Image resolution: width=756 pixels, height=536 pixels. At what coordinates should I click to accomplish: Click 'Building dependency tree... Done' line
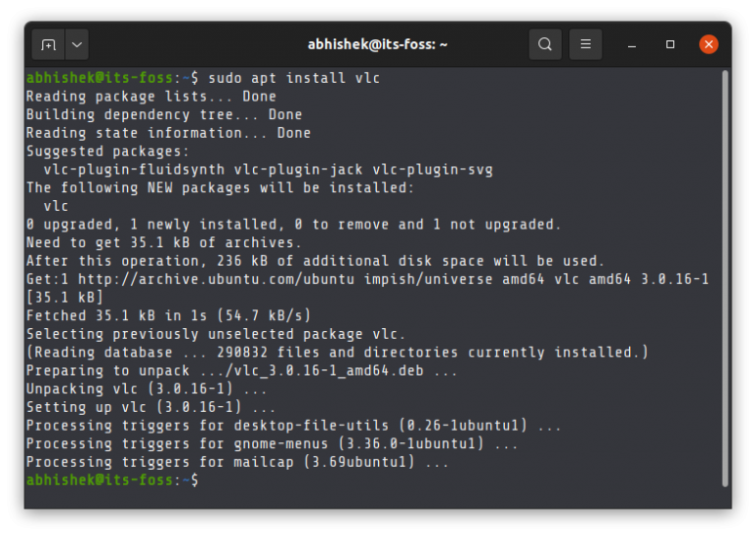coord(164,115)
